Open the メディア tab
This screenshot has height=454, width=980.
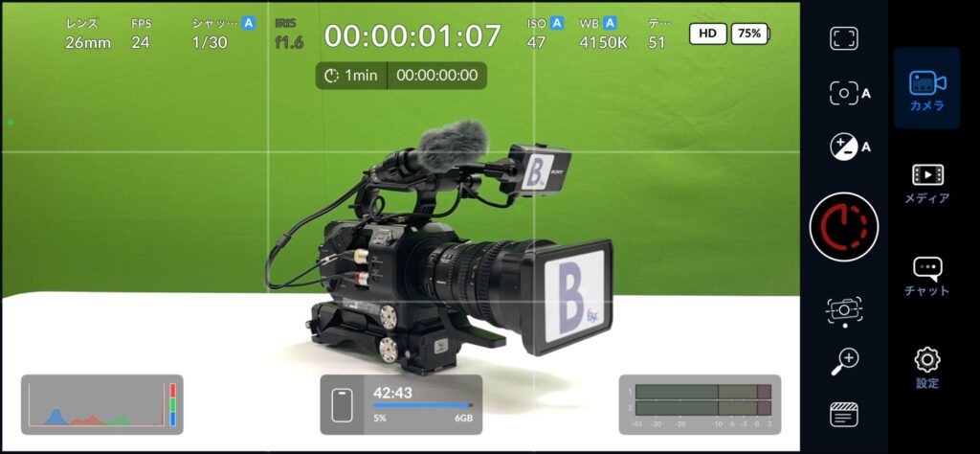(926, 184)
